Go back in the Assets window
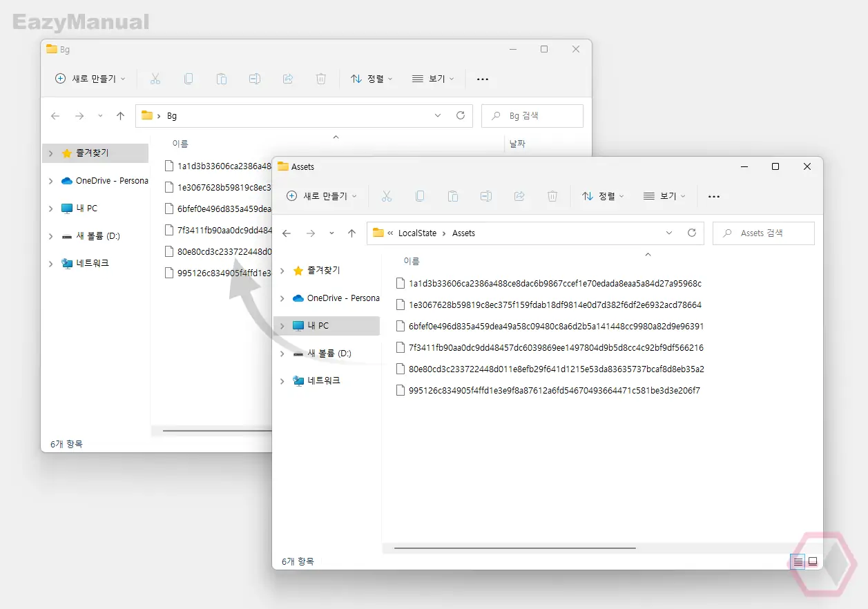The width and height of the screenshot is (868, 609). pyautogui.click(x=287, y=233)
